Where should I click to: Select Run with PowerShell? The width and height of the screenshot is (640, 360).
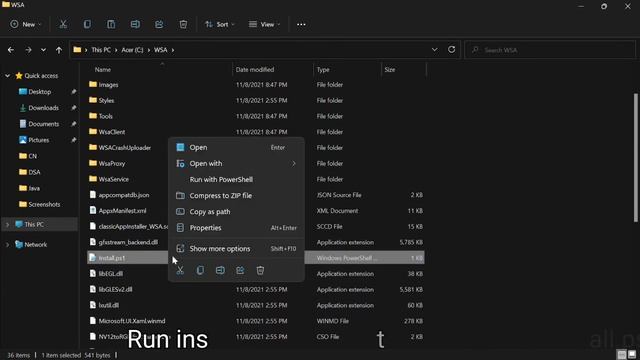pyautogui.click(x=236, y=180)
